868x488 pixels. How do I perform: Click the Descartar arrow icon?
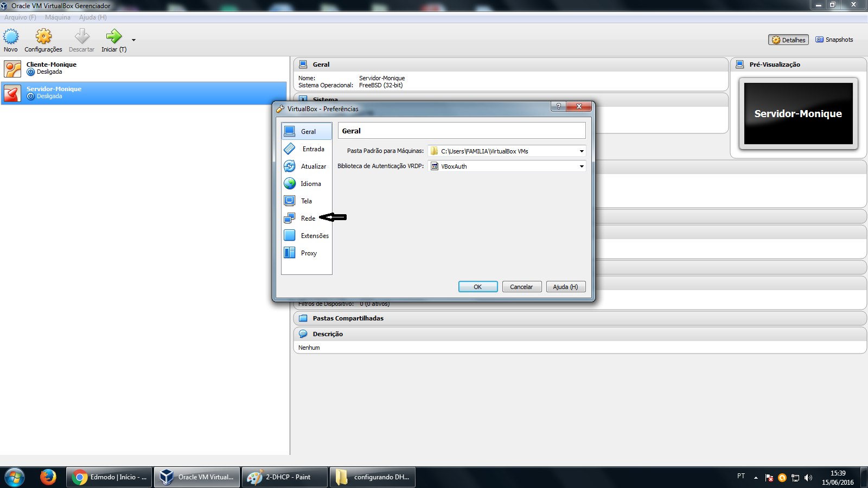(x=82, y=36)
